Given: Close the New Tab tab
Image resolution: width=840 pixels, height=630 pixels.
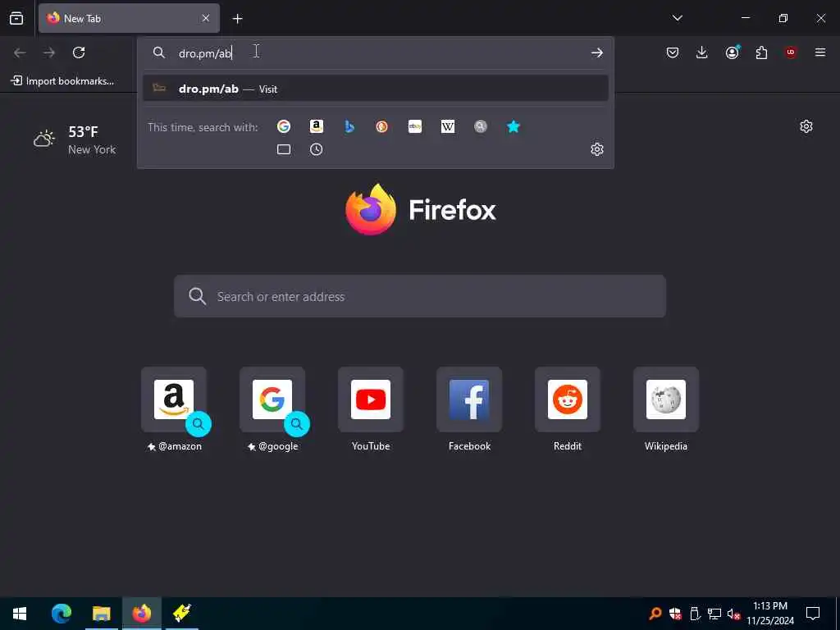Looking at the screenshot, I should tap(206, 18).
